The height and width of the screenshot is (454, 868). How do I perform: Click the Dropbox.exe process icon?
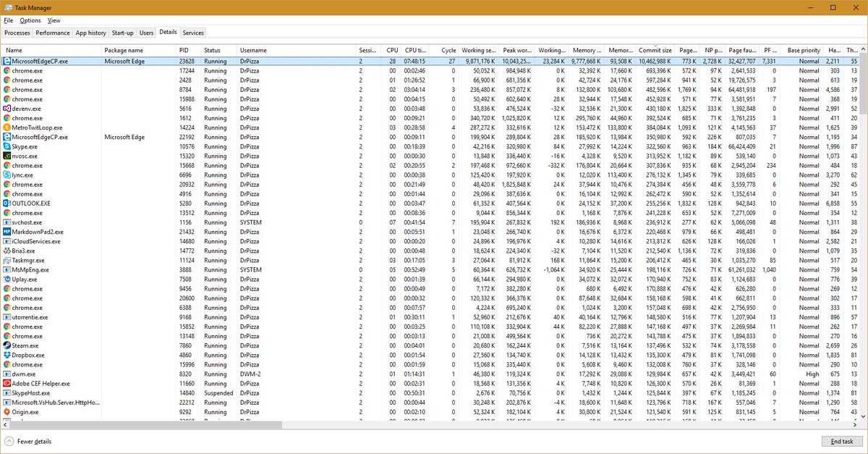[7, 355]
